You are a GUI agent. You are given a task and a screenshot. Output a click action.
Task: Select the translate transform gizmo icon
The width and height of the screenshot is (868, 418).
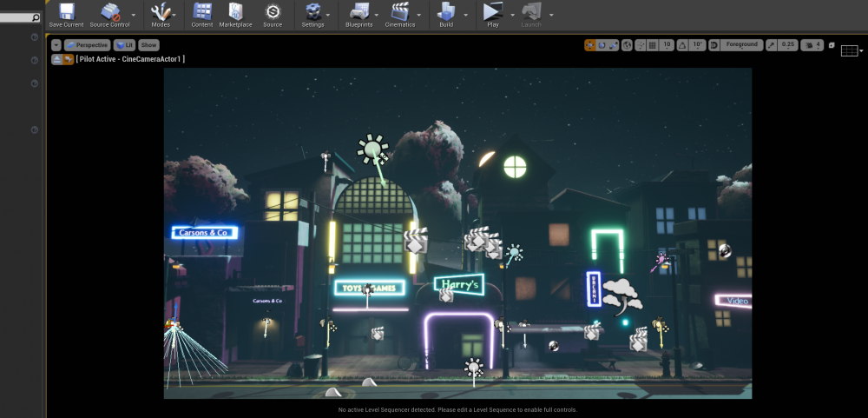click(590, 44)
